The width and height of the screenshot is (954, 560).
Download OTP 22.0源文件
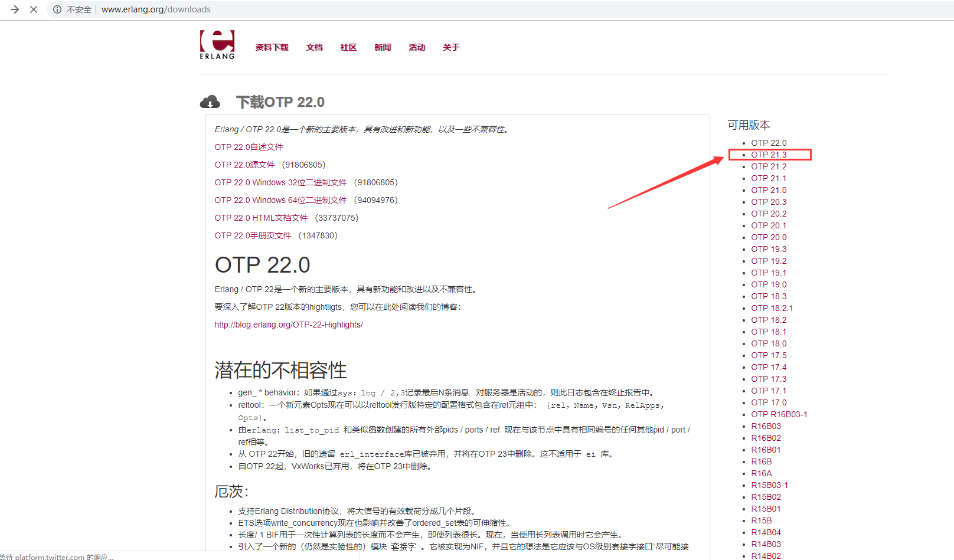pyautogui.click(x=244, y=165)
